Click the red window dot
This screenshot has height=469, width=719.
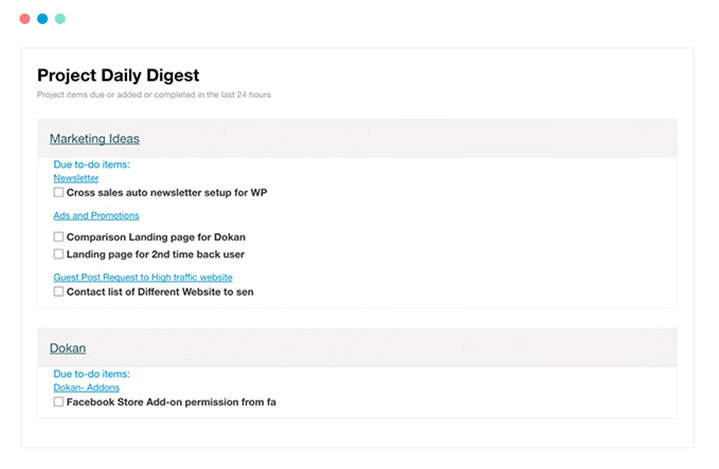(25, 19)
